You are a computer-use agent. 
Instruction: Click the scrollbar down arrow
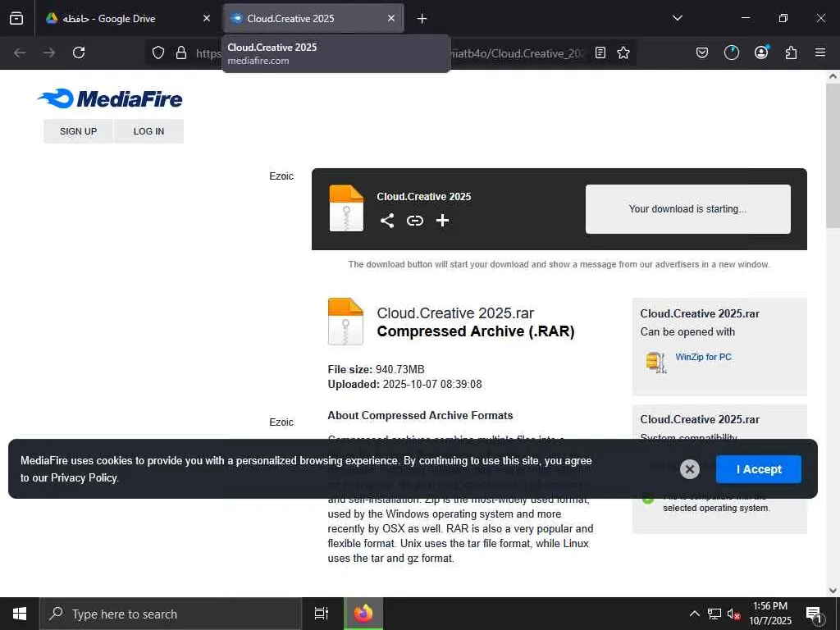pos(833,590)
